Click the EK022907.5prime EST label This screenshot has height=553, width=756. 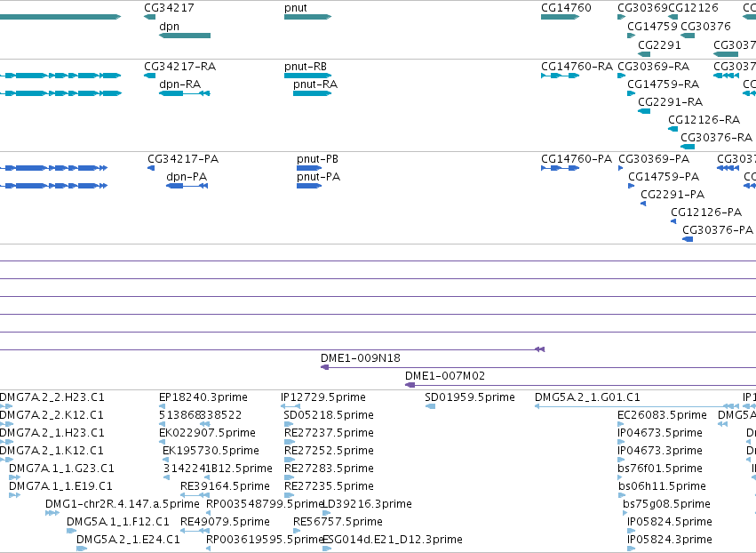tap(207, 433)
